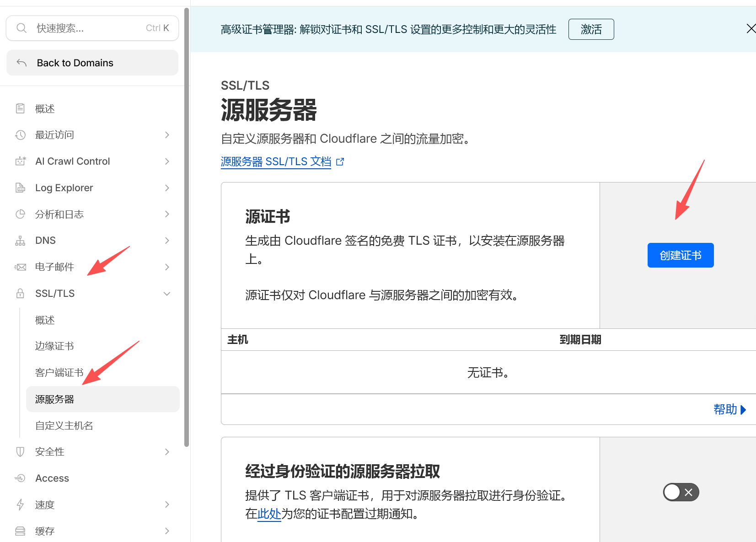The image size is (756, 542).
Task: Click the SSL/TLS padlock icon
Action: (20, 294)
